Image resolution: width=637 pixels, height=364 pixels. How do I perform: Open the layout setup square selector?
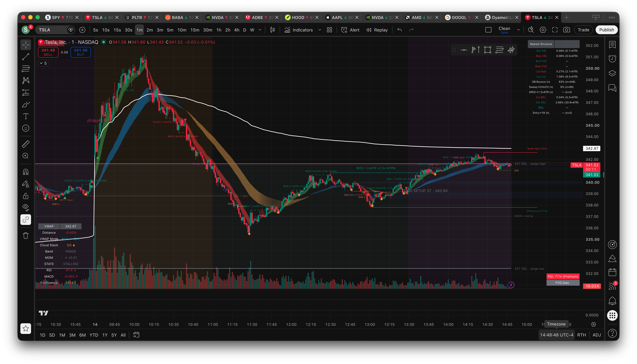(x=488, y=30)
